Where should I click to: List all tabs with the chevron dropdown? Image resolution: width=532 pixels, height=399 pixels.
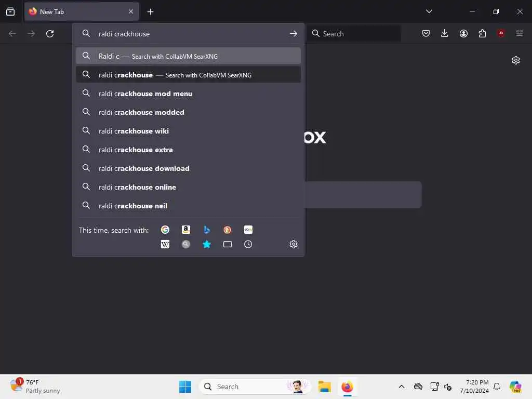click(x=429, y=11)
